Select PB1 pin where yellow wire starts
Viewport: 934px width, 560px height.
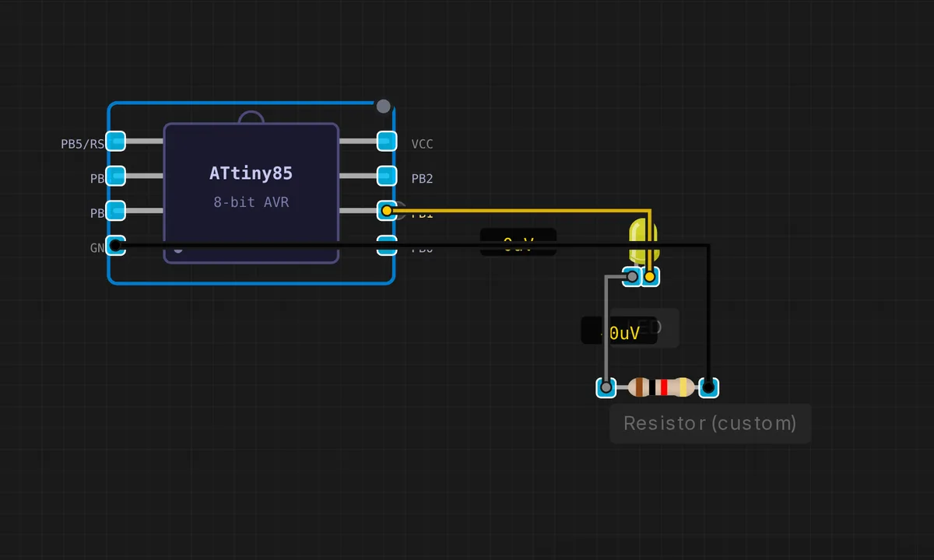(x=387, y=210)
